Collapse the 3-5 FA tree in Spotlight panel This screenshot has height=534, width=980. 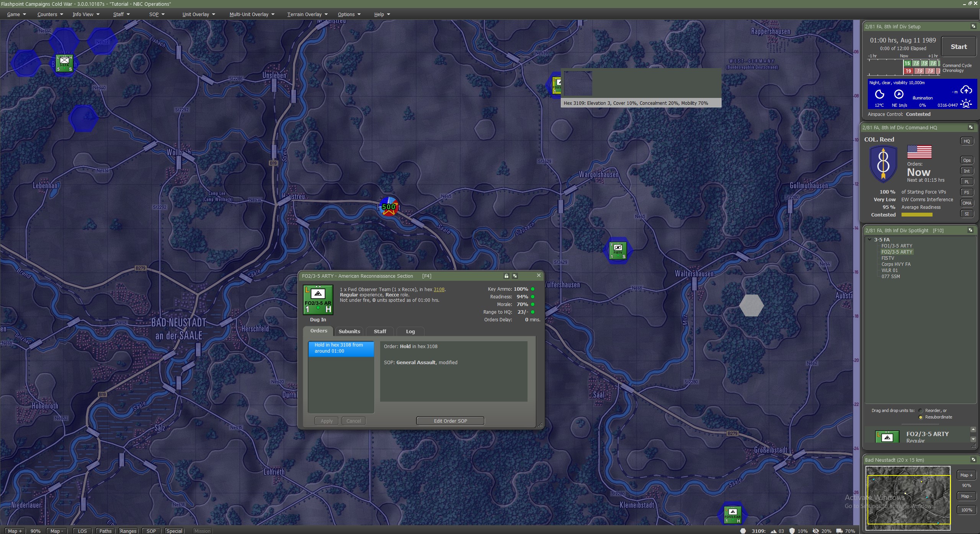point(869,239)
